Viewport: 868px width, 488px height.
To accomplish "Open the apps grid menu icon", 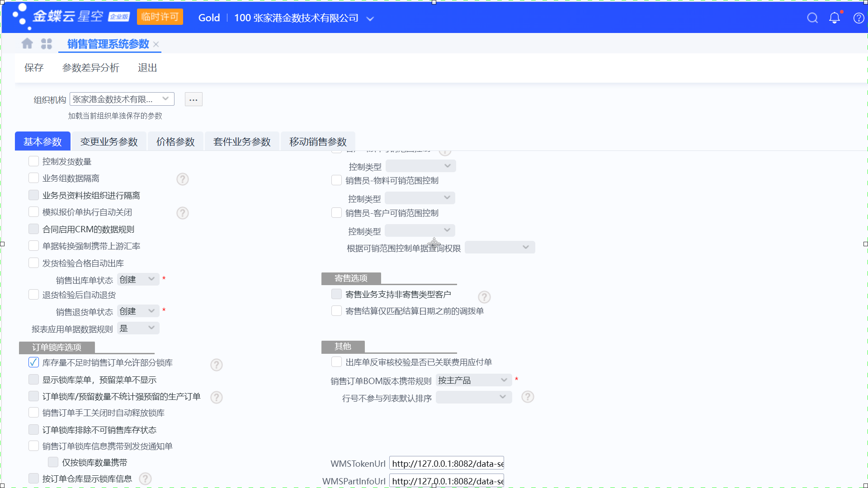I will [47, 44].
